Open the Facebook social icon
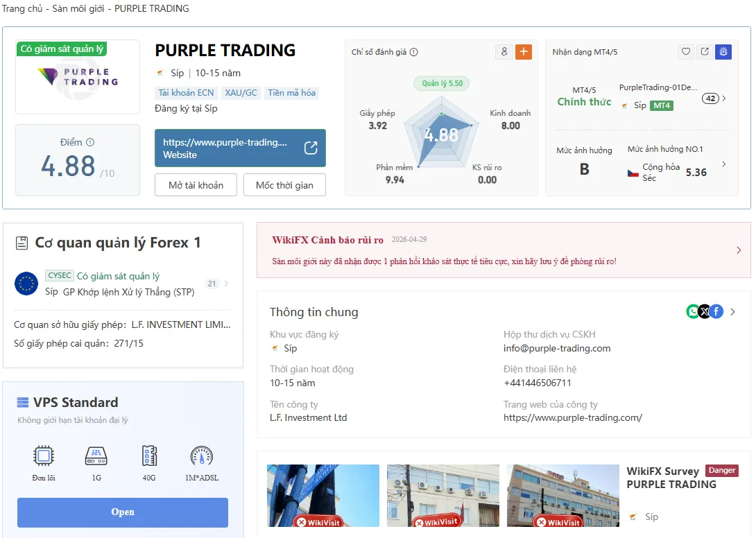 click(716, 312)
